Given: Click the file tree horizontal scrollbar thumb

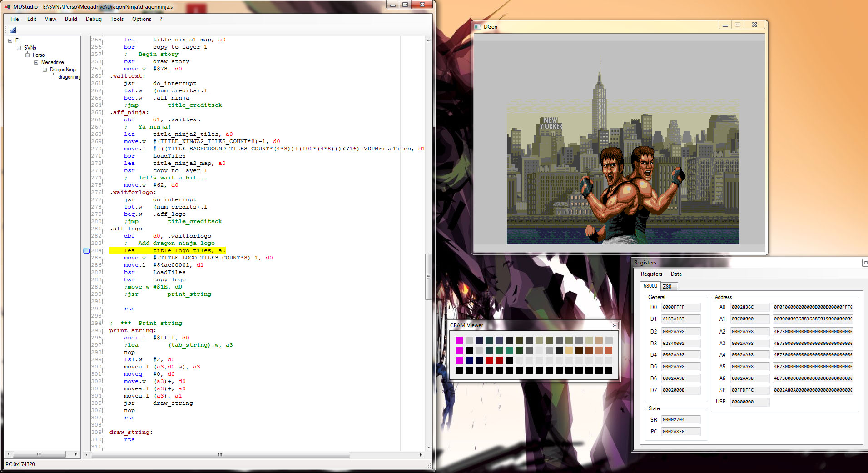Looking at the screenshot, I should tap(39, 454).
